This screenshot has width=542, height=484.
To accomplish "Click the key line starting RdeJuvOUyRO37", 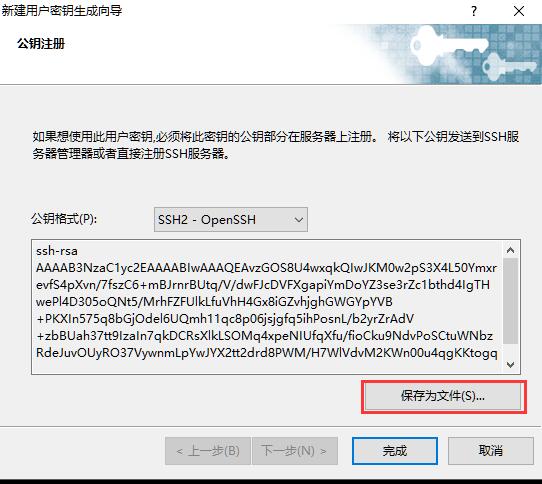I will (267, 353).
